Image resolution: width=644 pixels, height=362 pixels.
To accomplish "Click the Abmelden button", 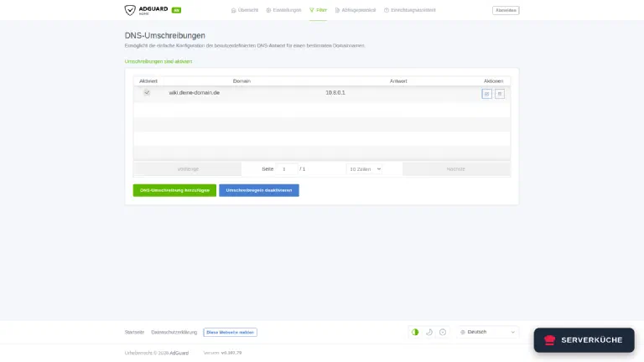I will (506, 10).
